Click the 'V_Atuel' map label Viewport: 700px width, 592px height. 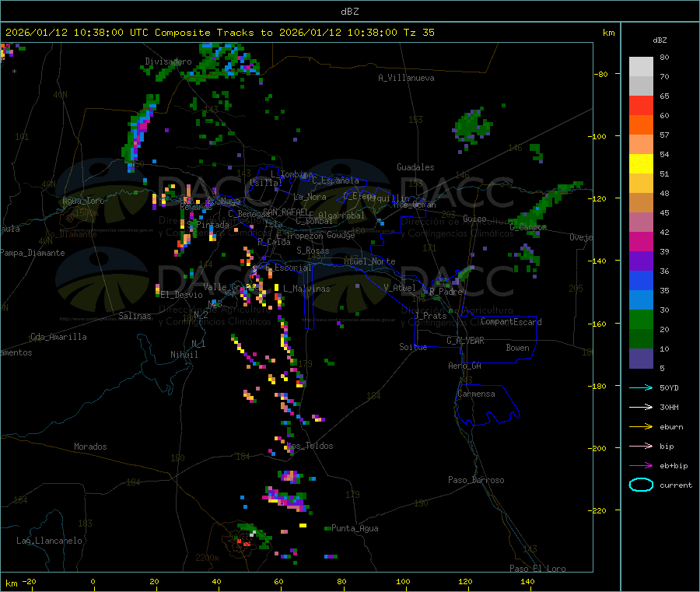click(x=400, y=288)
